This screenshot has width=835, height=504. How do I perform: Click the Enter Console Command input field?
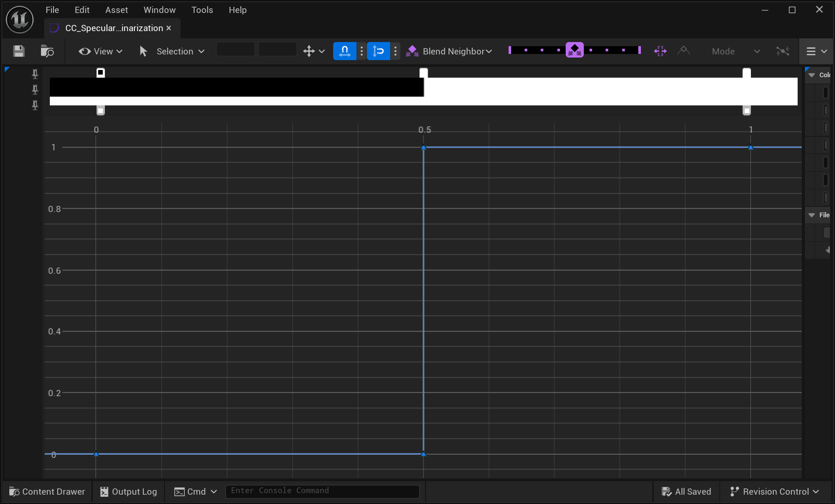(x=322, y=491)
